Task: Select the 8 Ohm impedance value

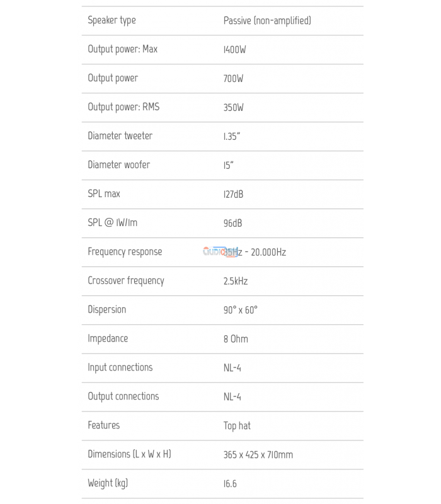Action: 236,339
